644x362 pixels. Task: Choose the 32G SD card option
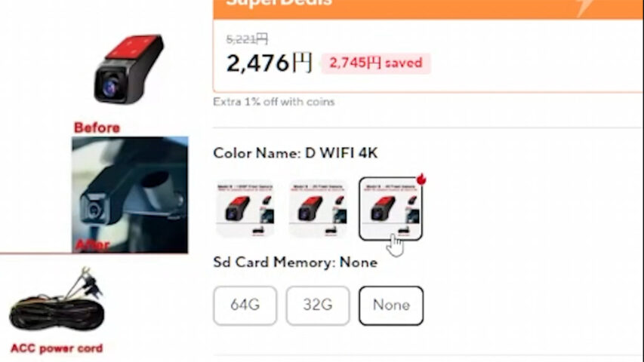[x=318, y=305]
